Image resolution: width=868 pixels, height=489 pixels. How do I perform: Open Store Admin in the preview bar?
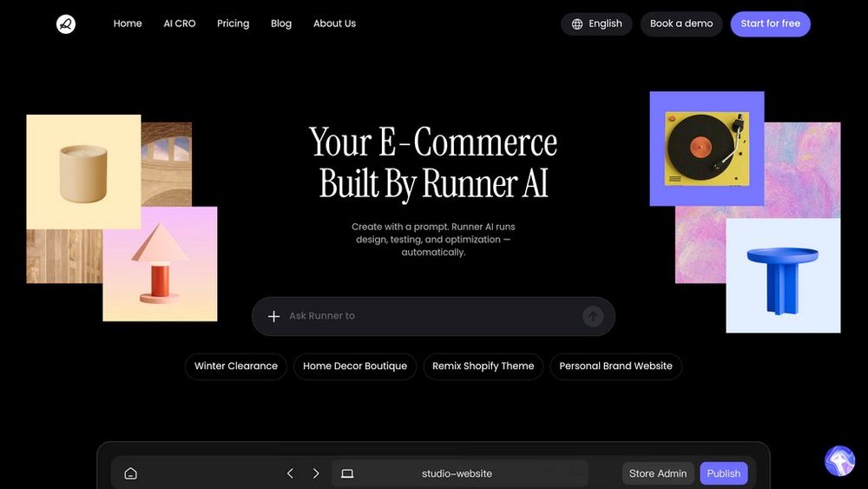tap(658, 473)
